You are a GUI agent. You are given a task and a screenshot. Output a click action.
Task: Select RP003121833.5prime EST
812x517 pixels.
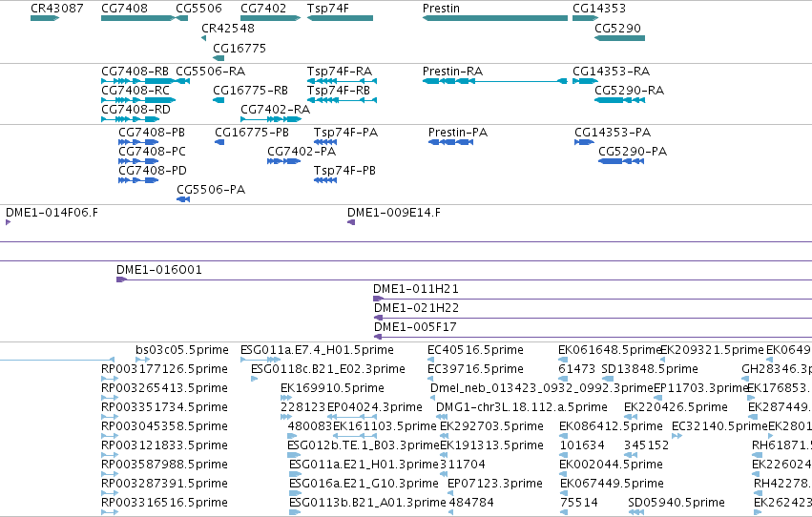[x=110, y=455]
